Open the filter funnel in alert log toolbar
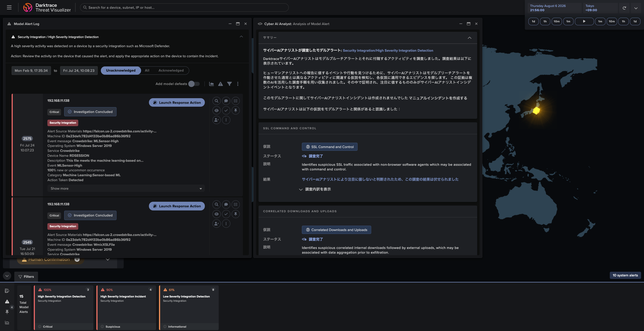This screenshot has height=331, width=644. 229,84
